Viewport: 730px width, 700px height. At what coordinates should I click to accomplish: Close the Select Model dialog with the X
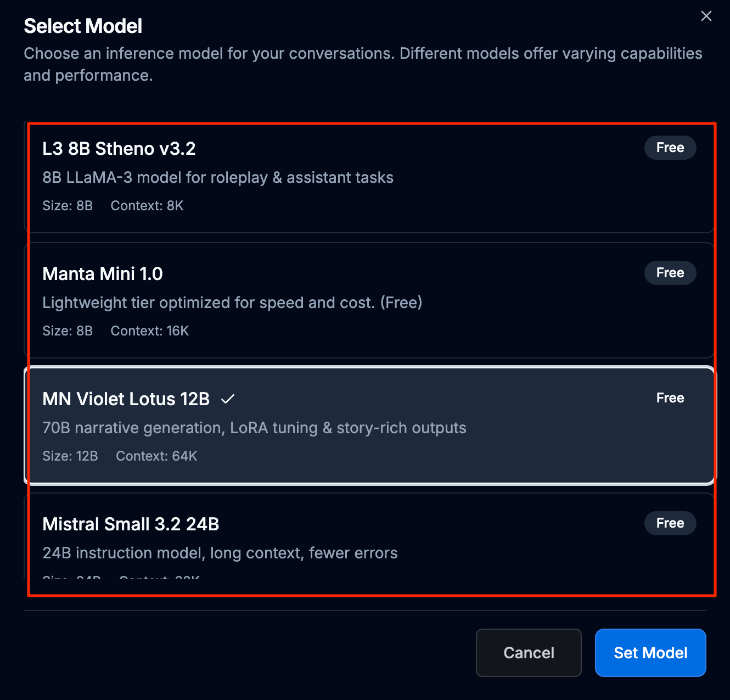pyautogui.click(x=706, y=16)
